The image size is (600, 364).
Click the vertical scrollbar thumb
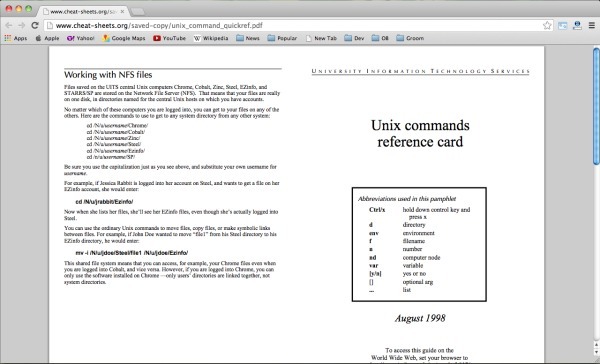point(596,106)
